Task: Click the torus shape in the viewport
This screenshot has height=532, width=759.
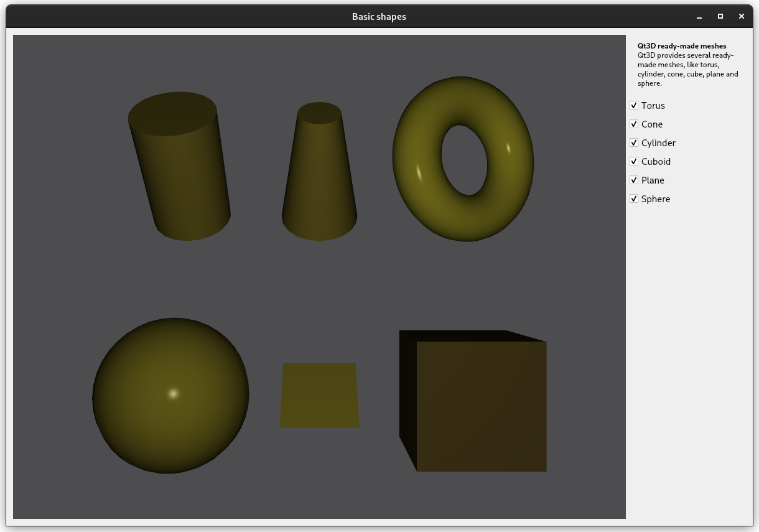Action: coord(417,187)
